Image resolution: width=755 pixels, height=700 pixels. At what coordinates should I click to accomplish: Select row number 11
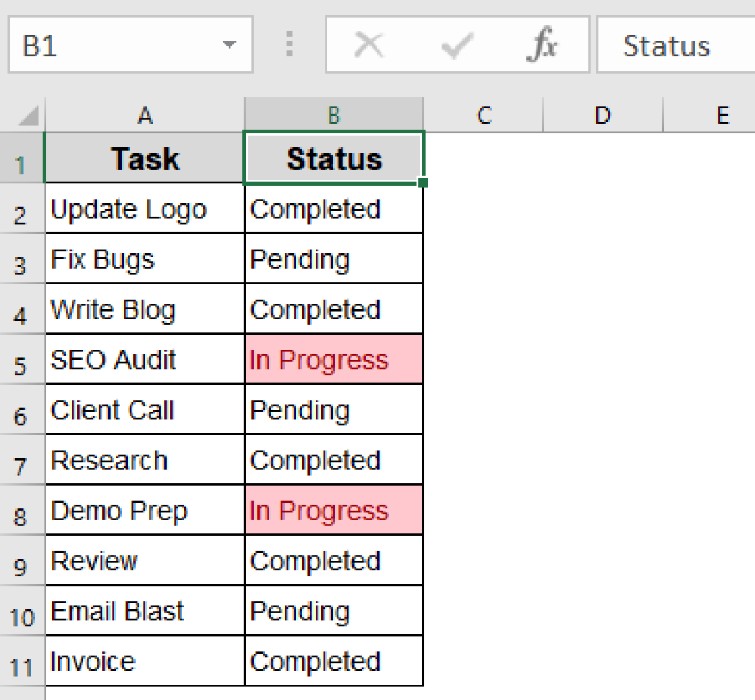[x=22, y=660]
